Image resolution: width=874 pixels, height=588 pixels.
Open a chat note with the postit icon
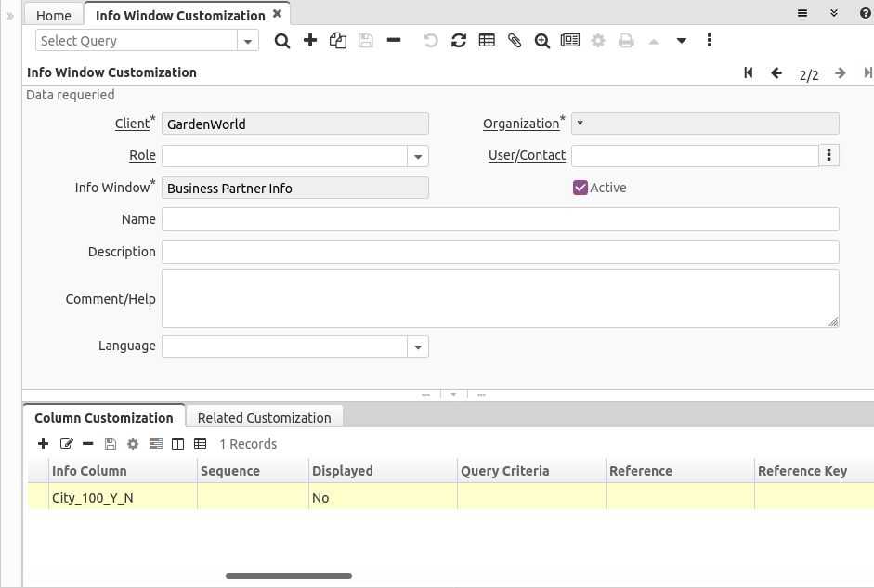[x=569, y=40]
